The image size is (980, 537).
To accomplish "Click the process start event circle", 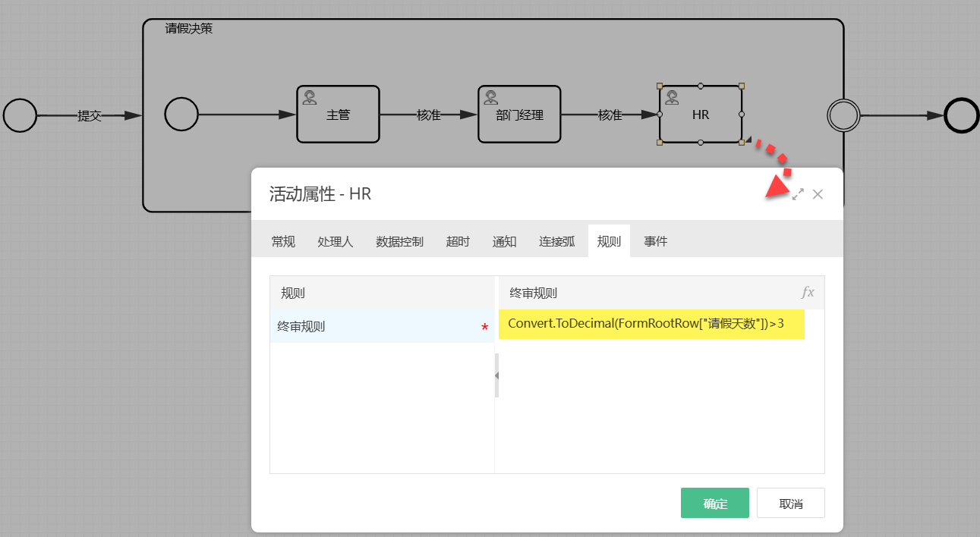I will click(x=20, y=115).
